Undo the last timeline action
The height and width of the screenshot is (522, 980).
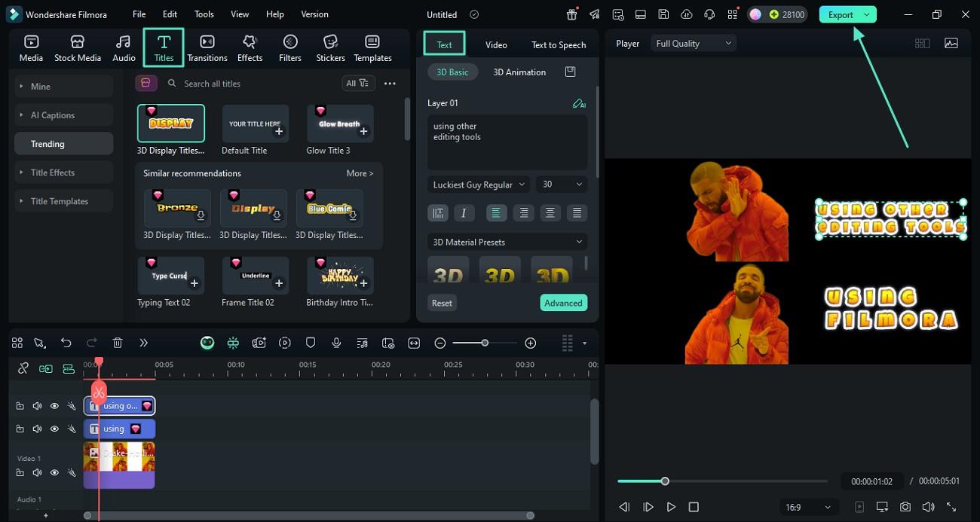[66, 343]
